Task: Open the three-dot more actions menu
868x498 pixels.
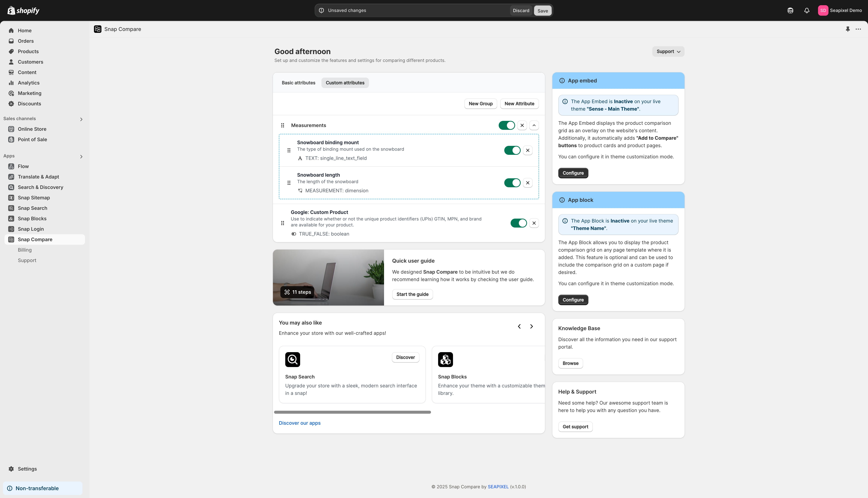Action: [x=858, y=29]
